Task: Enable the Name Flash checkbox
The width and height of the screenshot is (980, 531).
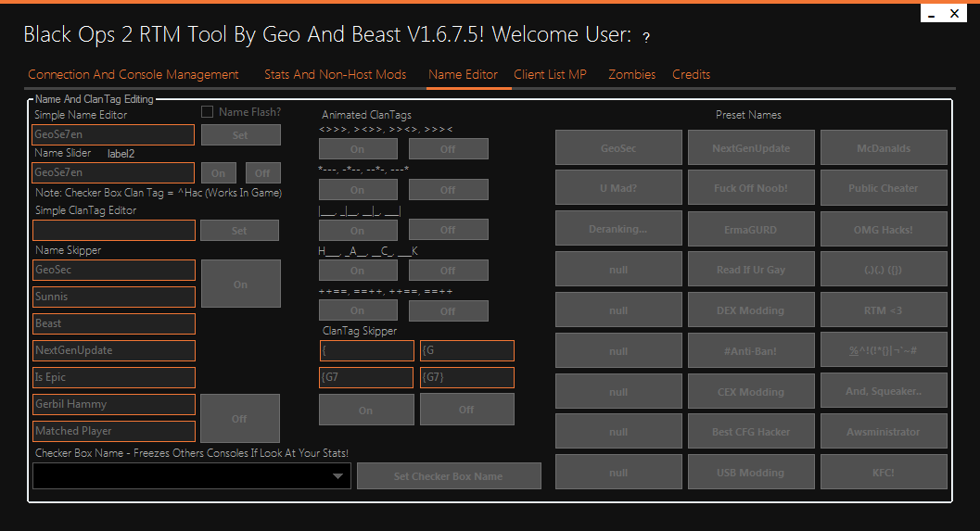Action: point(207,112)
